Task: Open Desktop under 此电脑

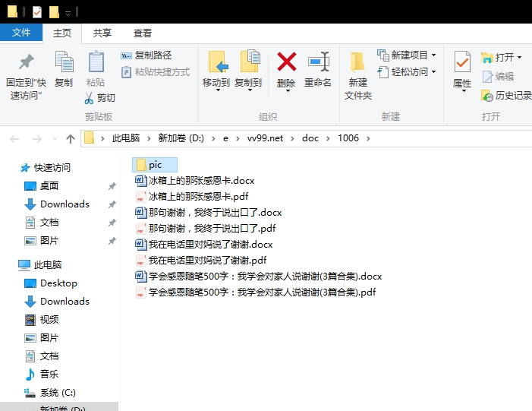Action: tap(51, 283)
